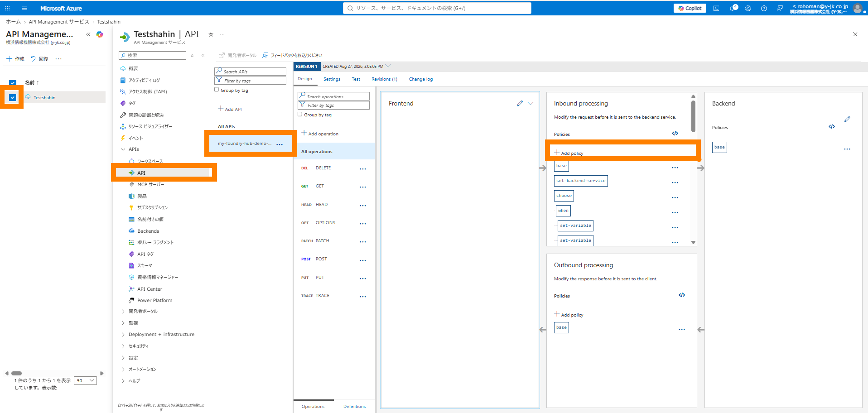Edit Frontend with the pencil icon
The height and width of the screenshot is (413, 868).
[520, 103]
